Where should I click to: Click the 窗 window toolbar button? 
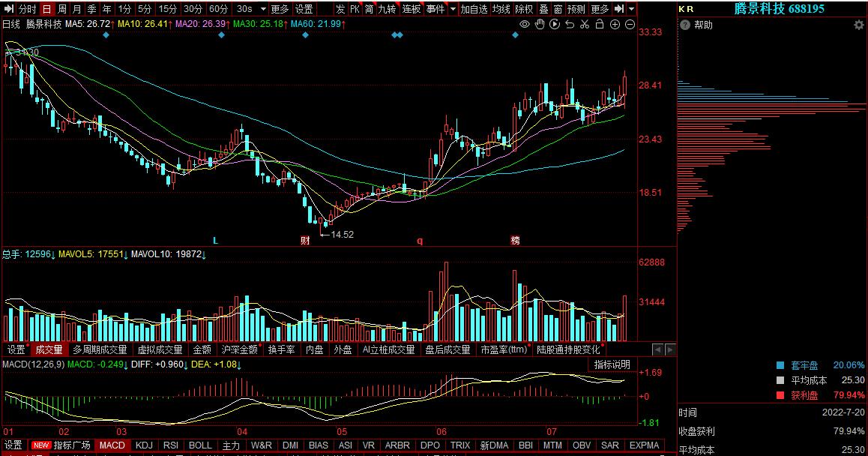point(558,9)
